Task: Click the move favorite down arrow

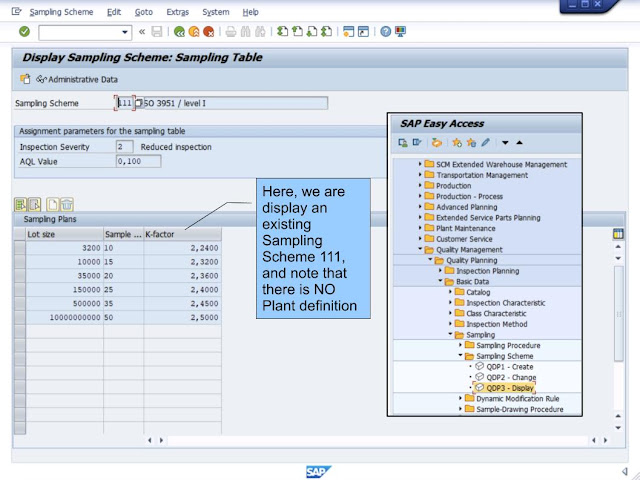Action: tap(505, 143)
